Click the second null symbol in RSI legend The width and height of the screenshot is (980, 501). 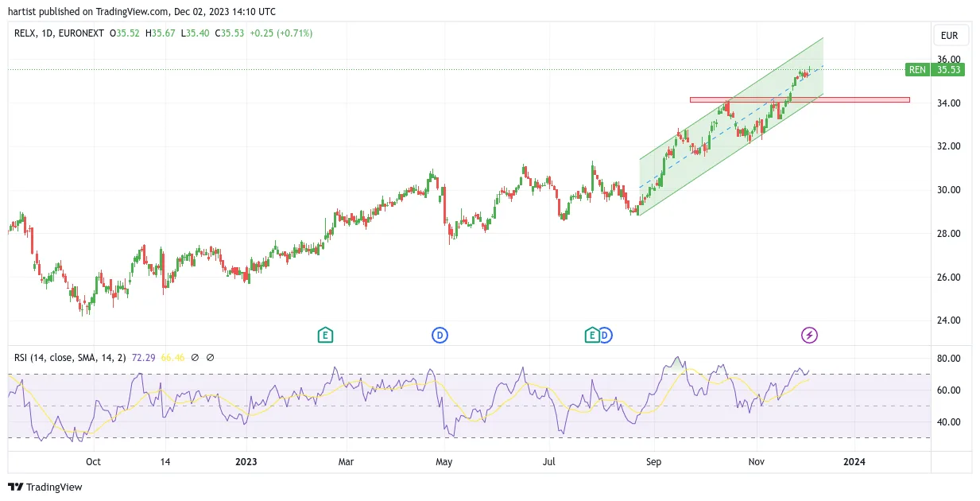click(210, 358)
